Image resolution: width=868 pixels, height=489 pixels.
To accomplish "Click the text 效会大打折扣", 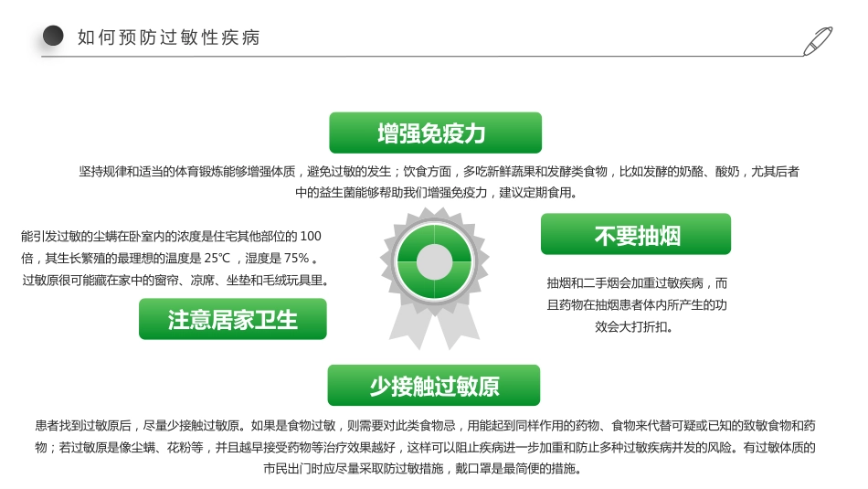I will 634,326.
